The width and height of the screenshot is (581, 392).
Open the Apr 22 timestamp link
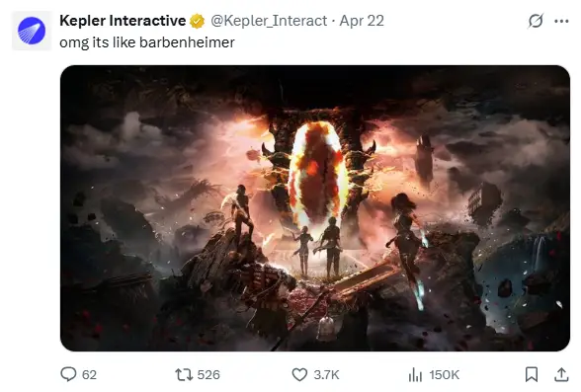[362, 21]
